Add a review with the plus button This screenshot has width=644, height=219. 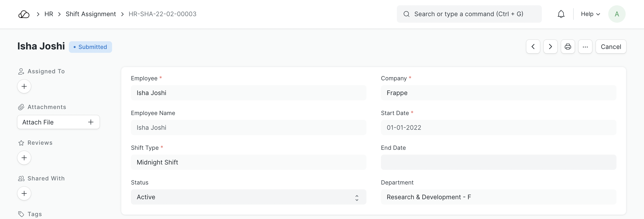[24, 158]
